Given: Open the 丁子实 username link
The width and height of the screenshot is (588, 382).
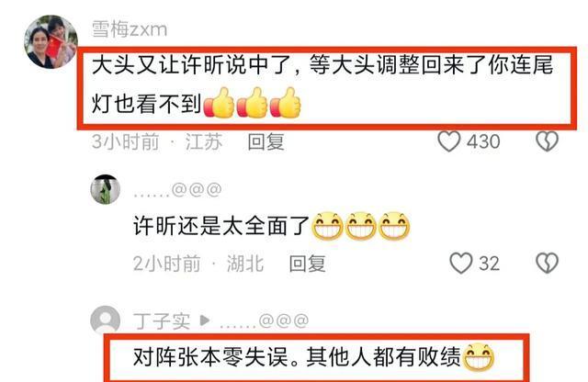Looking at the screenshot, I should click(x=162, y=320).
